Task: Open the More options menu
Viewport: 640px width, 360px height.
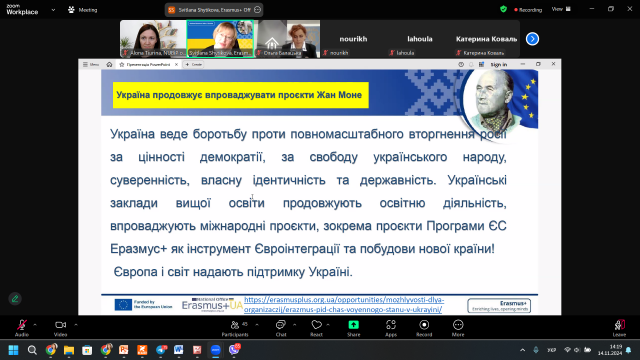Action: (x=458, y=328)
